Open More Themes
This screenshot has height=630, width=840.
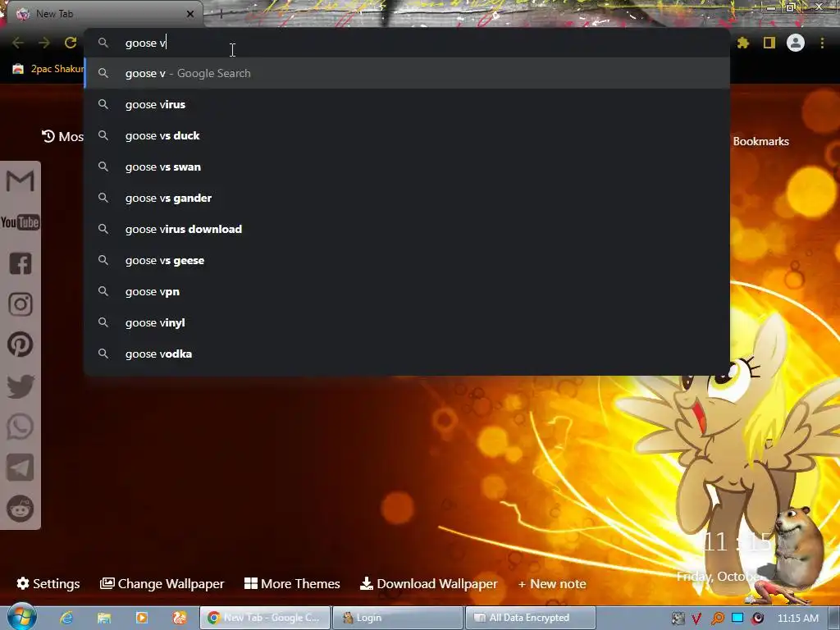(x=292, y=583)
